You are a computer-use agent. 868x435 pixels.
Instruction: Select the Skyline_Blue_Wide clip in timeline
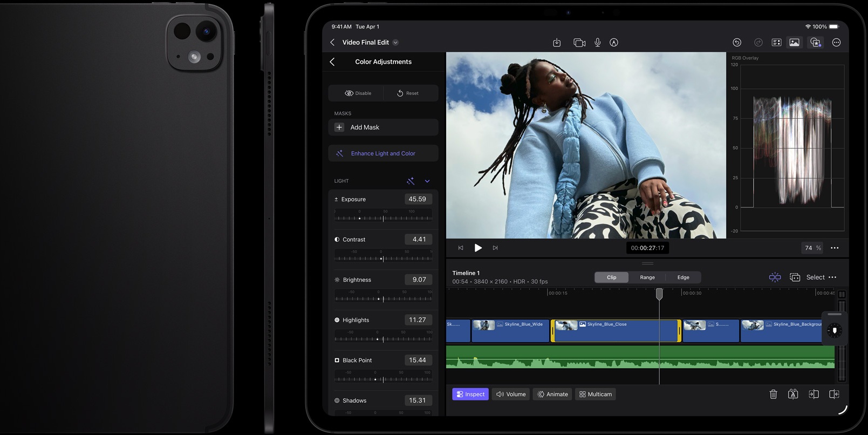(x=510, y=331)
